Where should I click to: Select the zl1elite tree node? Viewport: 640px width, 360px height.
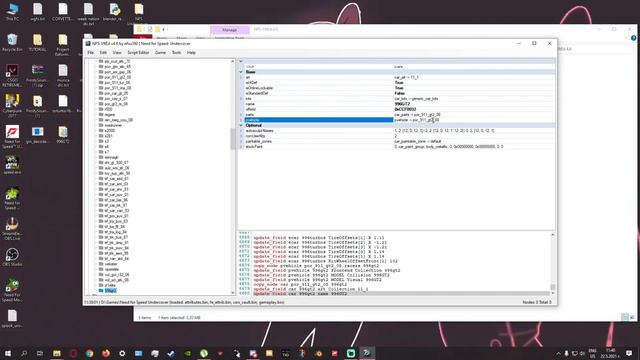(x=110, y=285)
